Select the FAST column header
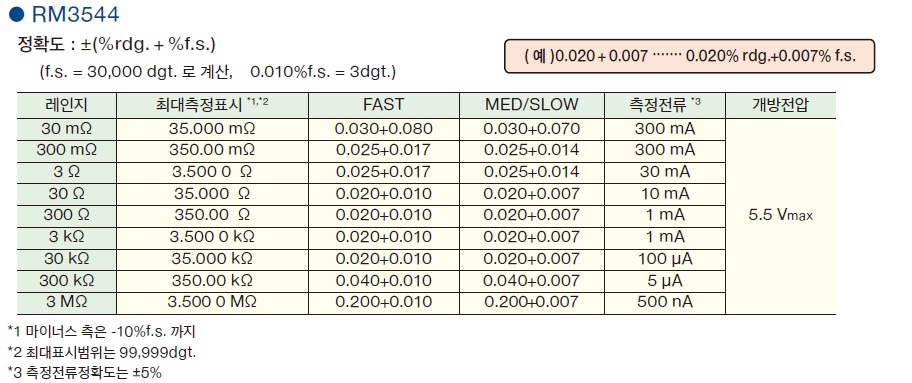The width and height of the screenshot is (912, 383). [384, 105]
